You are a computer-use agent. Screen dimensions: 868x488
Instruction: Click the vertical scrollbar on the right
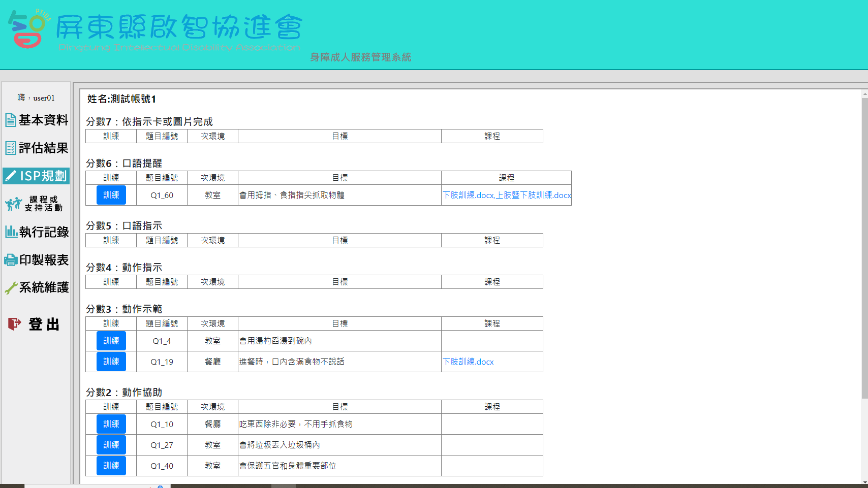point(864,248)
